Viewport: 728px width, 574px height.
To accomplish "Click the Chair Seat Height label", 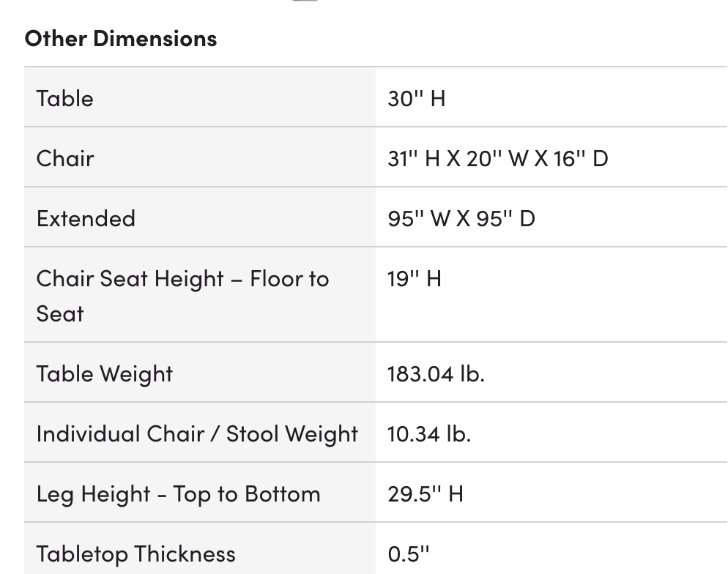I will coord(182,278).
